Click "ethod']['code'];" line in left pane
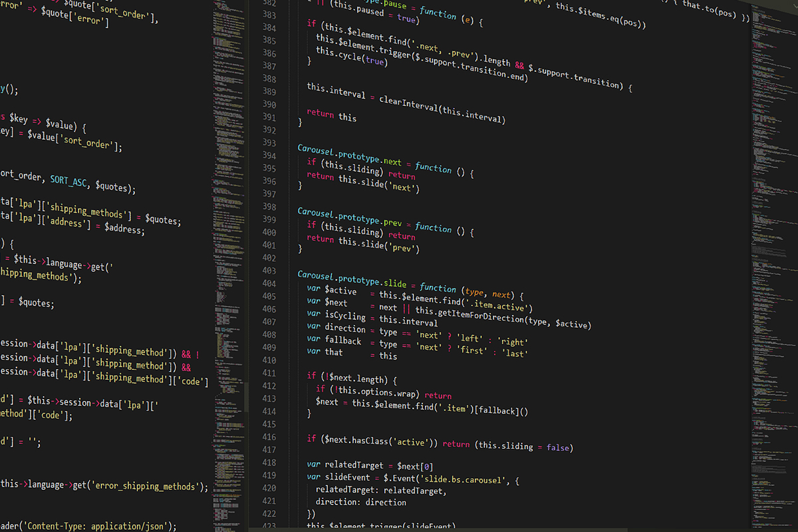The height and width of the screenshot is (532, 798). pyautogui.click(x=37, y=414)
